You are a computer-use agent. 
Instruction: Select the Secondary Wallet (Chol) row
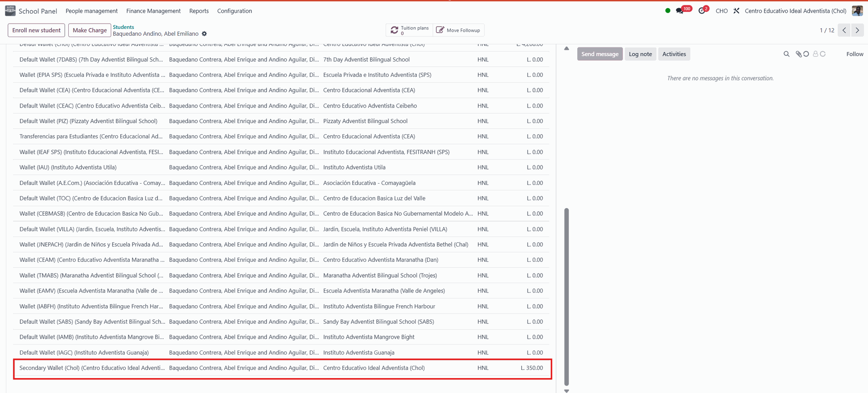282,368
